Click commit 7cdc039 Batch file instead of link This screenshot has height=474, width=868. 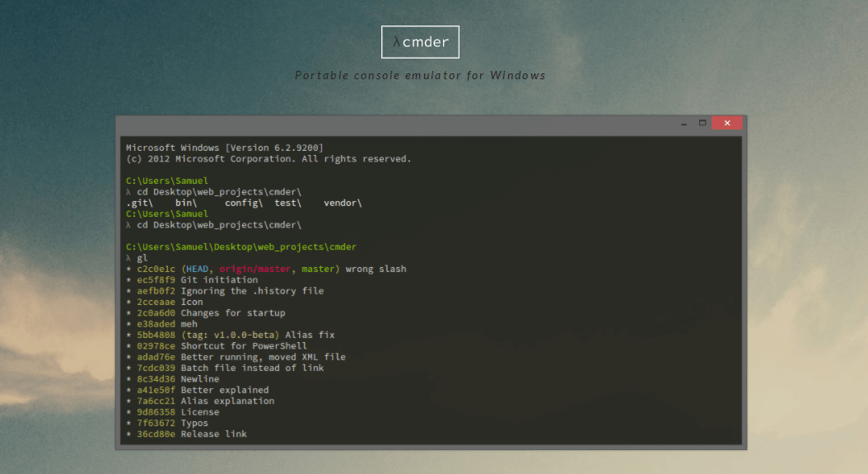[x=225, y=368]
